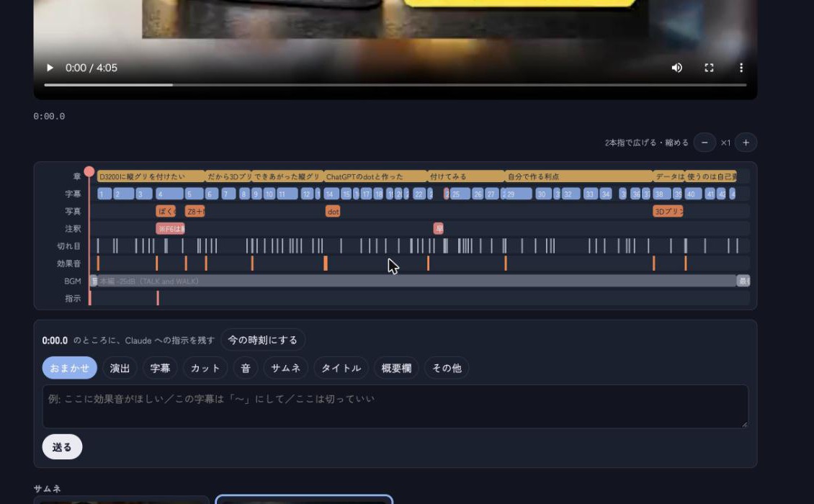
Task: Click the 送る button
Action: click(62, 447)
